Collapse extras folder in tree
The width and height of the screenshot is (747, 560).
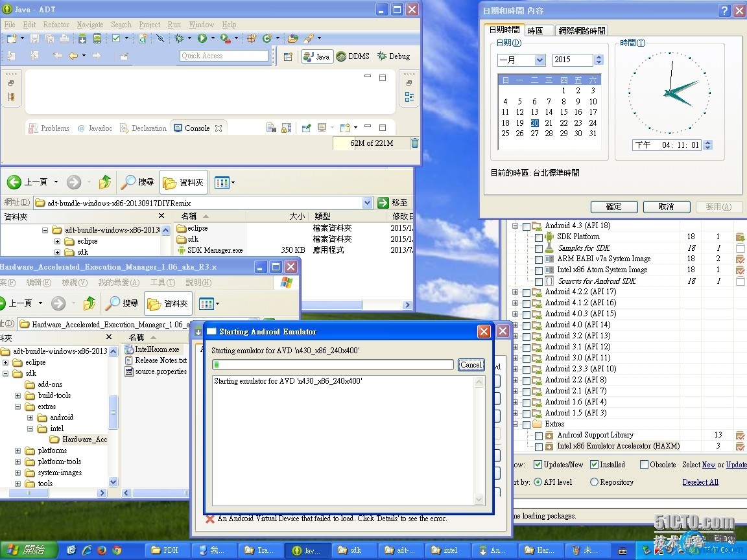coord(18,406)
